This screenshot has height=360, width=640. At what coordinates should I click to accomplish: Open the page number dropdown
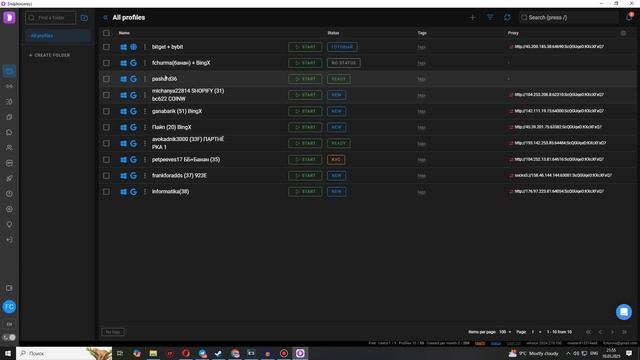pyautogui.click(x=536, y=332)
